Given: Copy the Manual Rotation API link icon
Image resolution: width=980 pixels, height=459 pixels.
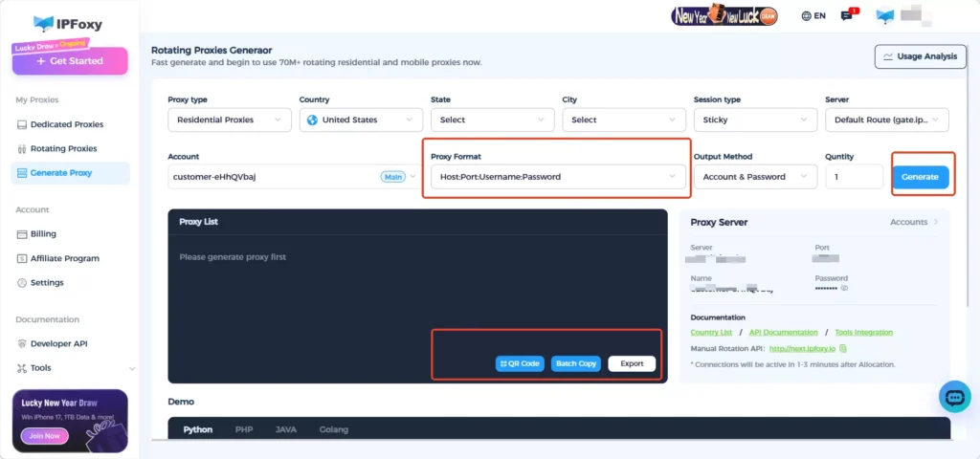Looking at the screenshot, I should click(842, 348).
